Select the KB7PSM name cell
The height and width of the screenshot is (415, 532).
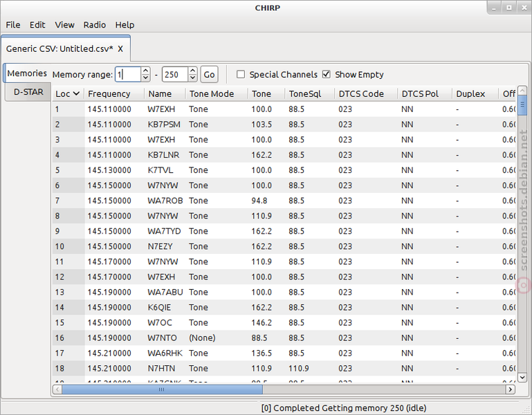pyautogui.click(x=164, y=124)
